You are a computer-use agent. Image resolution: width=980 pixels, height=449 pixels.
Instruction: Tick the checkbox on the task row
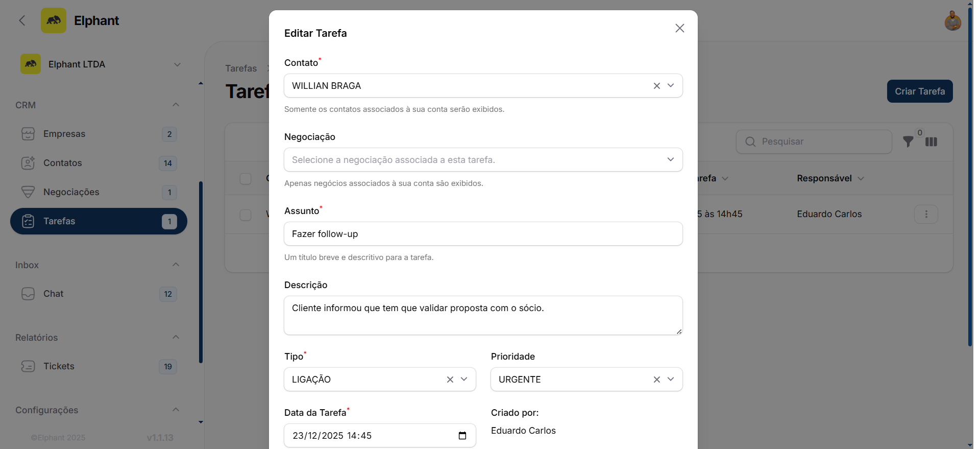click(x=246, y=215)
